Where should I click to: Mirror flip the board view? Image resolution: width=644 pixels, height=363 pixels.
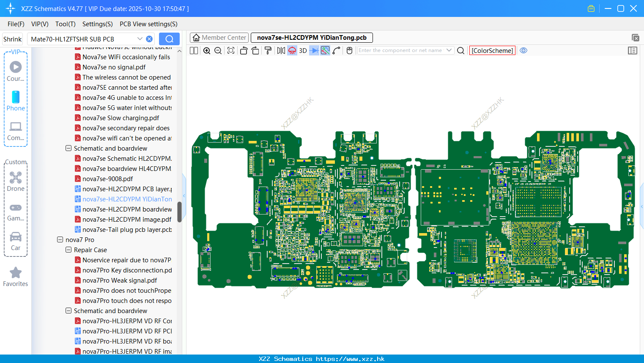[281, 50]
